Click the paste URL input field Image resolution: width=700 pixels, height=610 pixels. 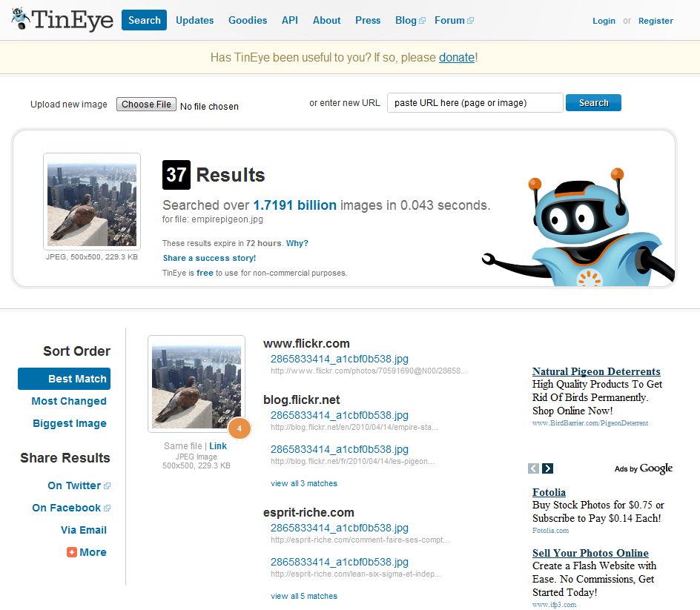pos(475,102)
